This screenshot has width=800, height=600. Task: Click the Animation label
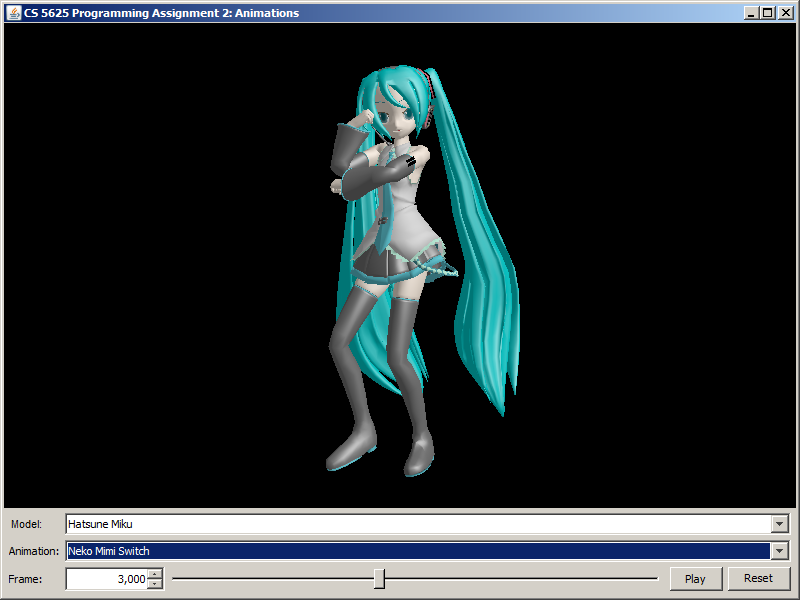coord(34,551)
